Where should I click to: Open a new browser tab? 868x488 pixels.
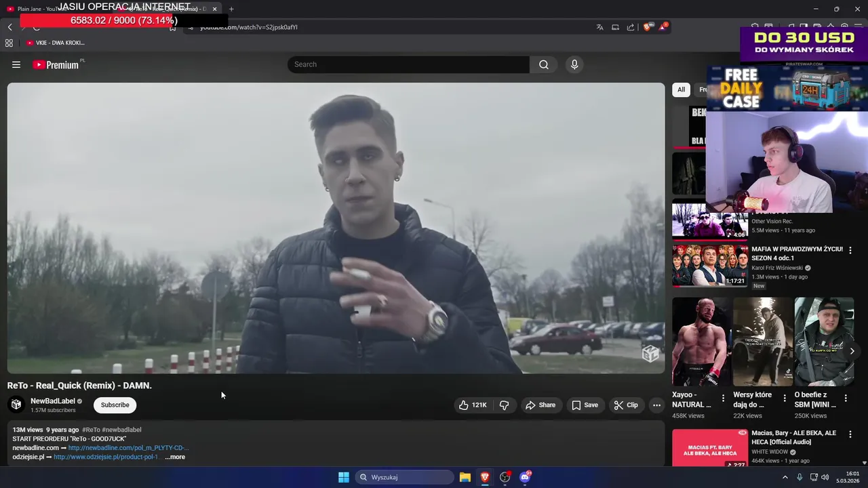click(231, 9)
